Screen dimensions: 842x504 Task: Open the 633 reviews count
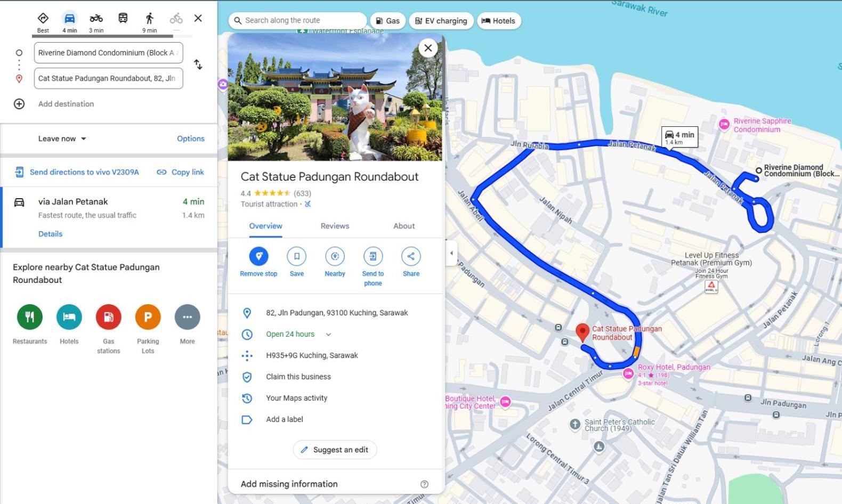pos(302,193)
